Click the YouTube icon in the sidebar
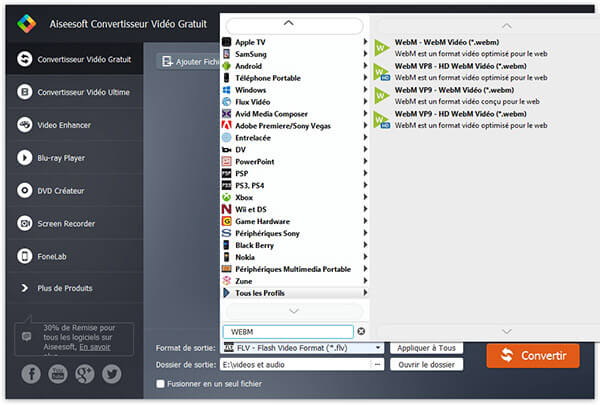600x405 pixels. tap(58, 373)
